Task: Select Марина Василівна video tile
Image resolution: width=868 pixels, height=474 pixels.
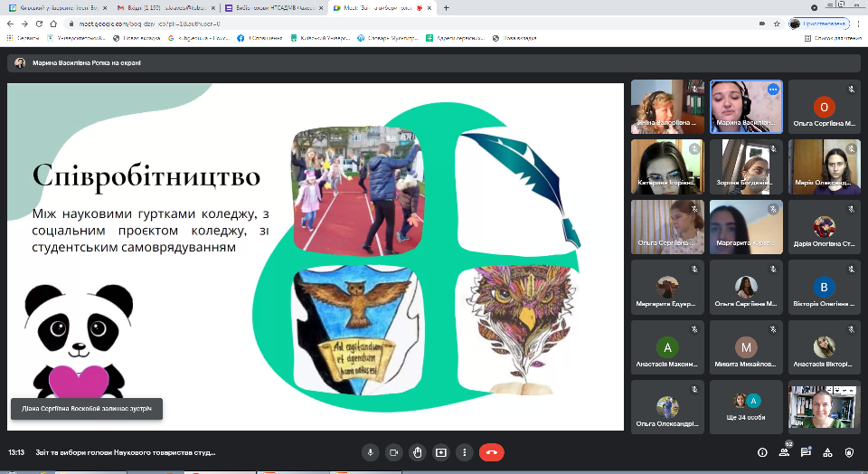Action: point(746,107)
